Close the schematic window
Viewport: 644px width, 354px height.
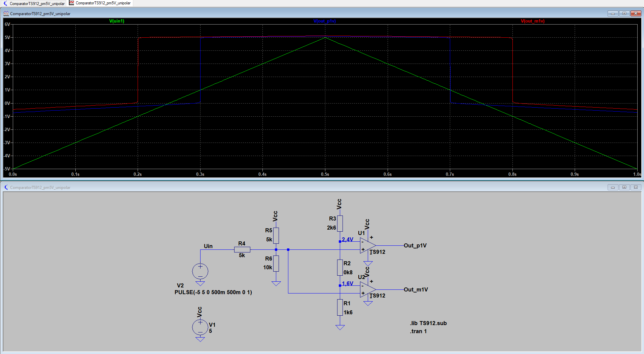[x=636, y=187]
